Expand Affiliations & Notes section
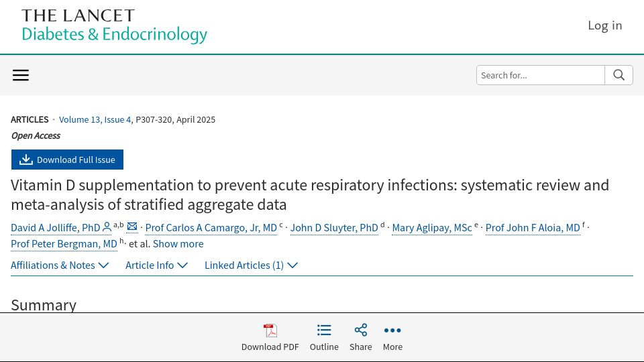Screen dimensions: 644x362 (60, 265)
